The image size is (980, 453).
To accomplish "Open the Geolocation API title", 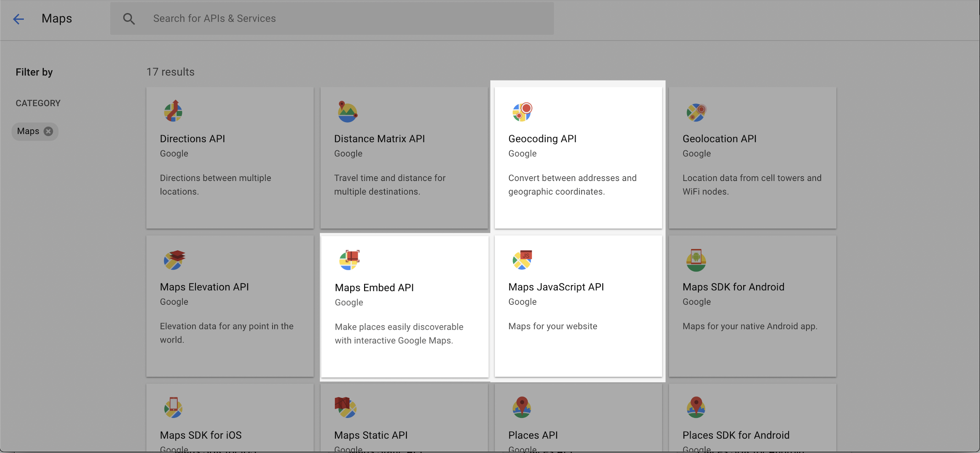I will (719, 139).
